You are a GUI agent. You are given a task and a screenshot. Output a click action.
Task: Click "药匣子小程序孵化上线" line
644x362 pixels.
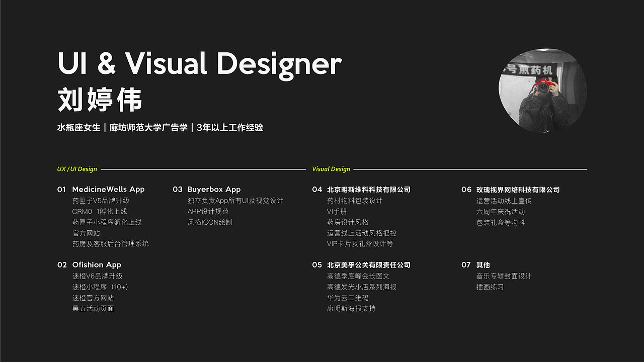click(107, 222)
